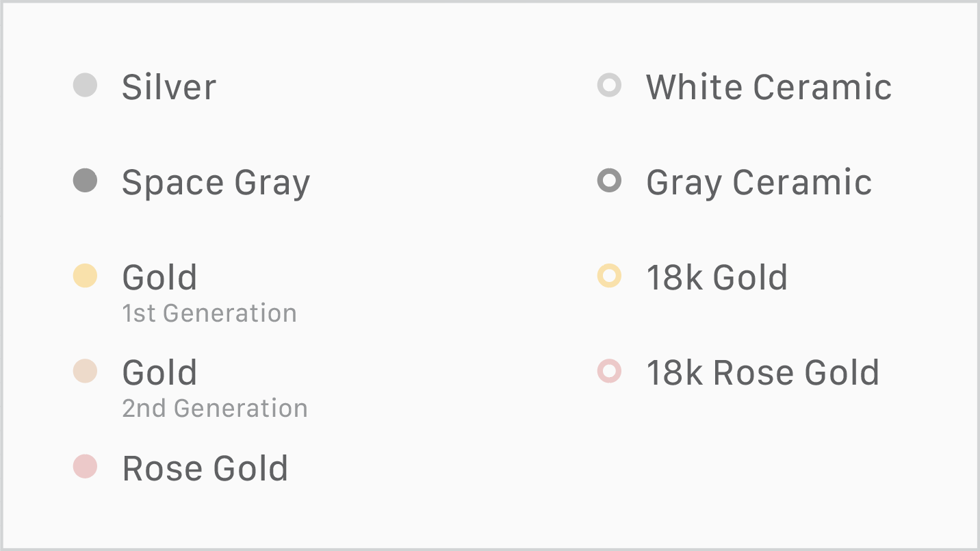The image size is (980, 551).
Task: Select the Gray Ceramic ring swatch
Action: click(x=609, y=181)
